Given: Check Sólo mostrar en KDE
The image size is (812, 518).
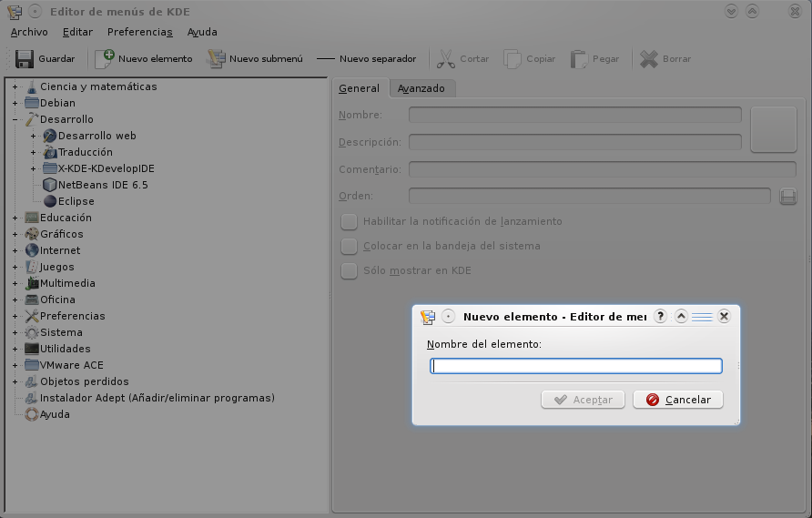Looking at the screenshot, I should [349, 271].
